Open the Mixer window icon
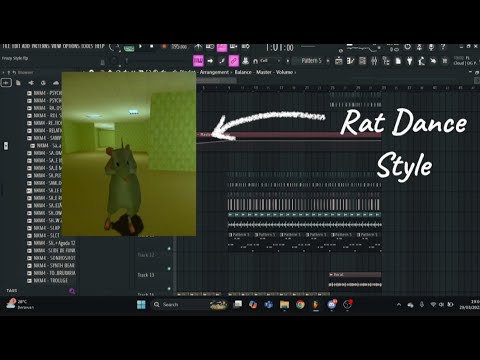 coord(374,61)
